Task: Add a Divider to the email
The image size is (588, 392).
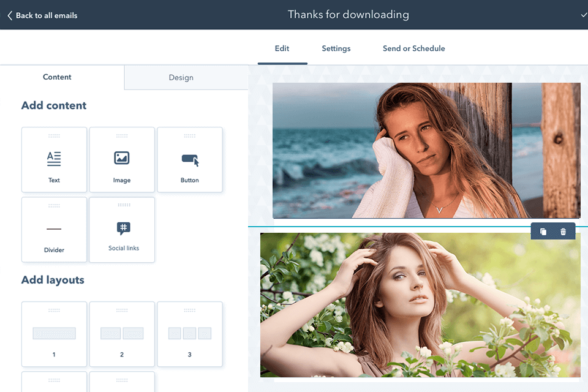Action: pyautogui.click(x=54, y=229)
